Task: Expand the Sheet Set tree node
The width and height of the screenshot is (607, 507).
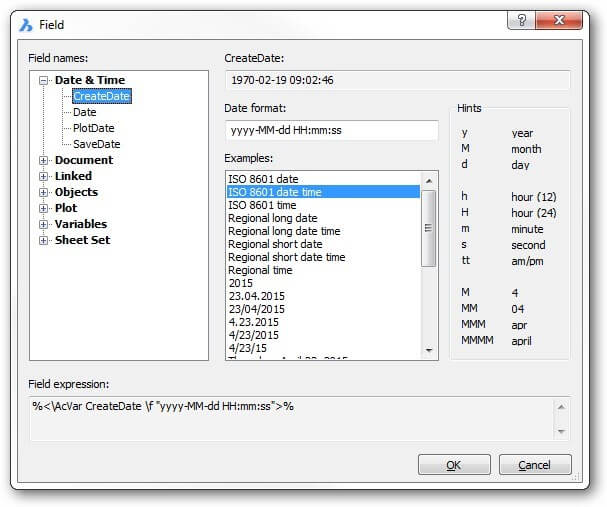Action: pos(44,240)
